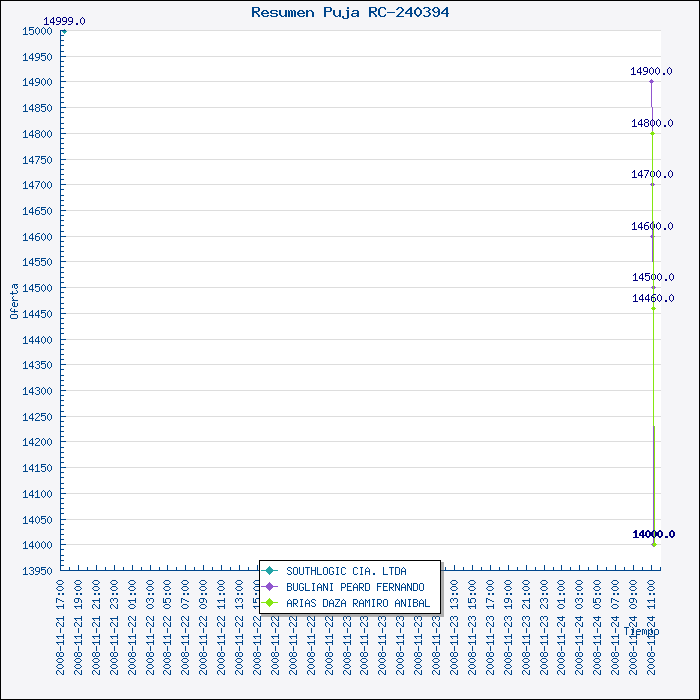Click the 15000 y-axis tick label

click(x=37, y=31)
